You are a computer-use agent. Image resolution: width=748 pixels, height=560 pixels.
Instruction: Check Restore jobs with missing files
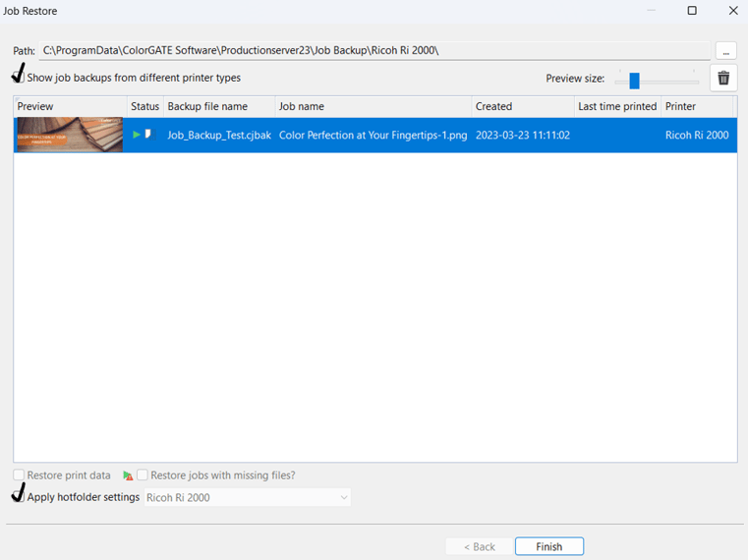pos(143,476)
